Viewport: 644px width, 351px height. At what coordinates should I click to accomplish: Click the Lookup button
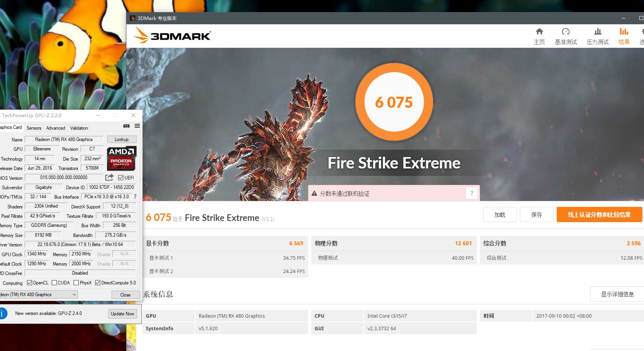coord(121,139)
